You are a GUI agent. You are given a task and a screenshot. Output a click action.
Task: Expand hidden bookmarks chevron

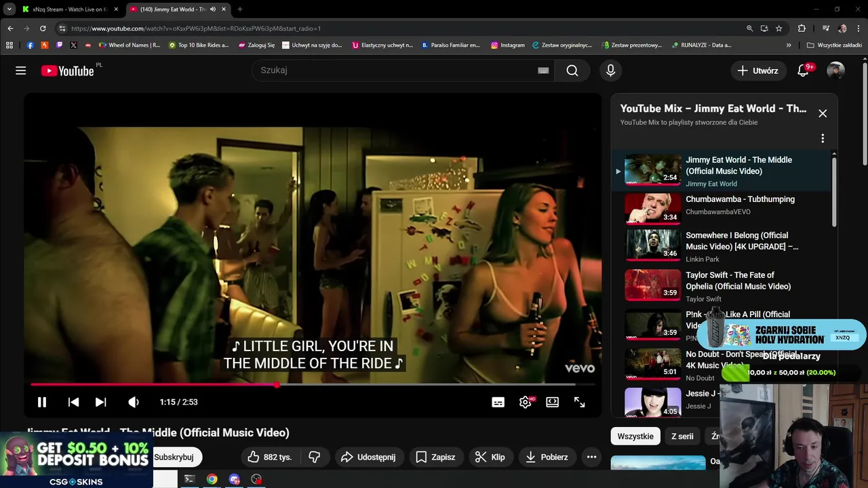click(789, 45)
